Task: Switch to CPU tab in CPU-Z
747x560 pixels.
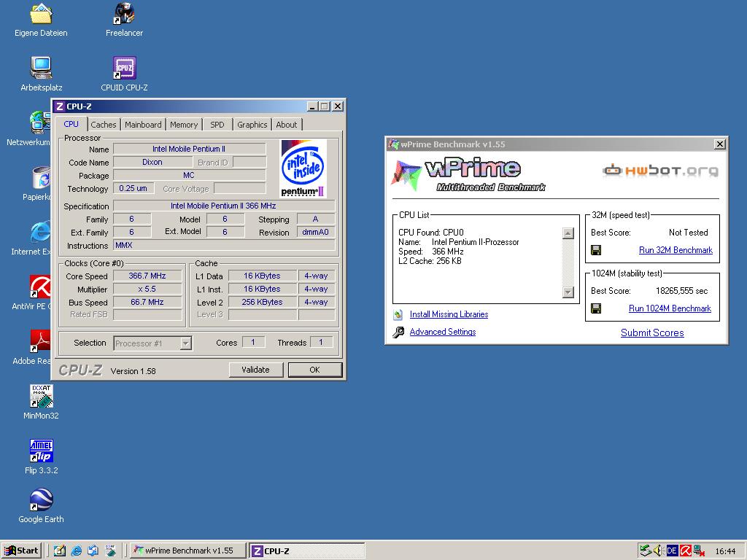Action: coord(71,124)
